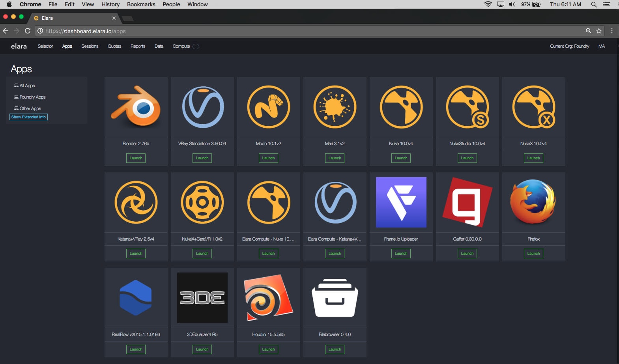
Task: Click the elara logo
Action: [19, 46]
